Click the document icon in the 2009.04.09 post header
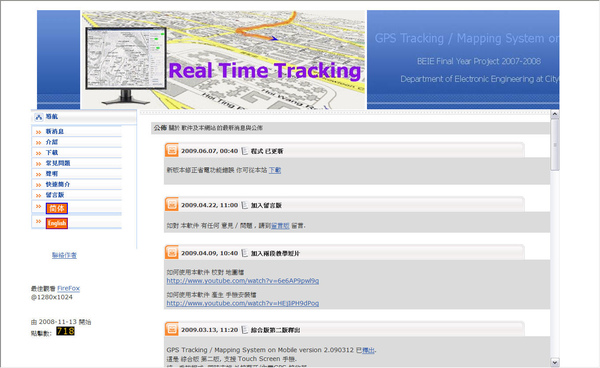Image resolution: width=600 pixels, height=368 pixels. tap(245, 253)
